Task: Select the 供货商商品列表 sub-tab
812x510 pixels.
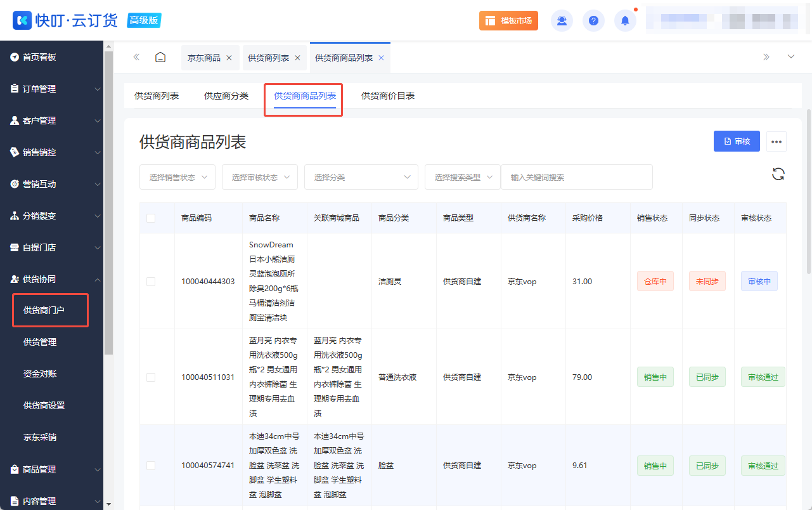Action: [x=305, y=96]
